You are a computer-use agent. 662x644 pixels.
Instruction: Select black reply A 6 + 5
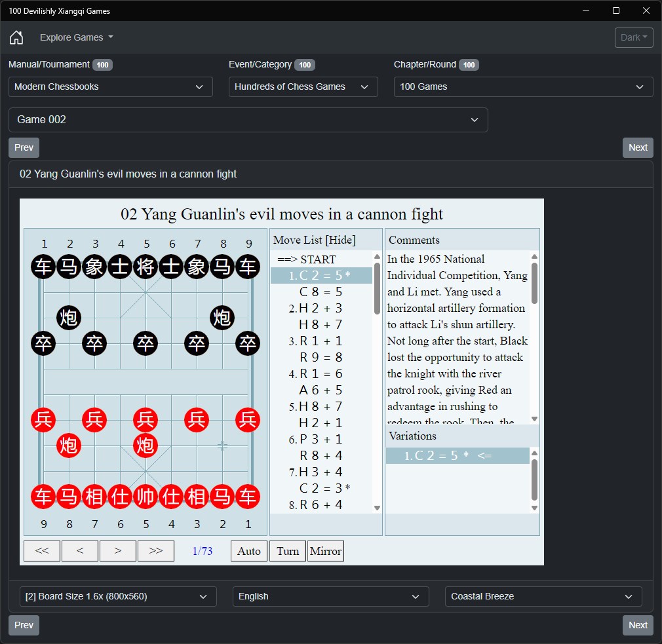(322, 390)
